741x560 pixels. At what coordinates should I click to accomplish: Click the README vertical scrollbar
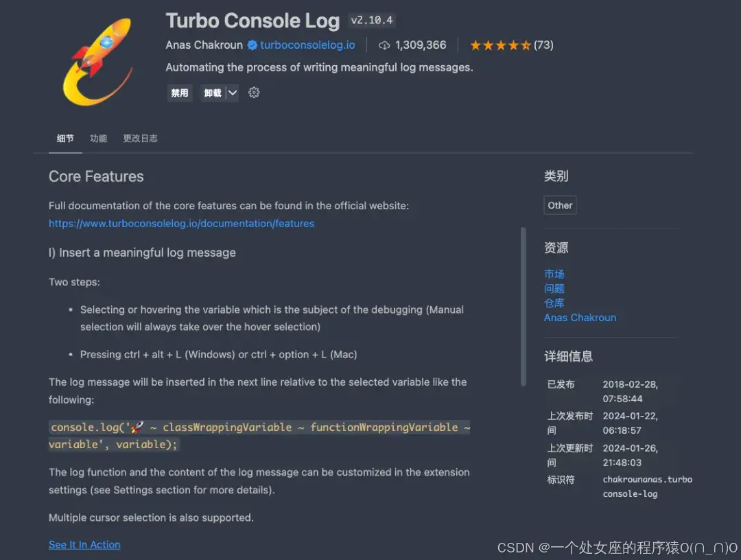[x=523, y=307]
